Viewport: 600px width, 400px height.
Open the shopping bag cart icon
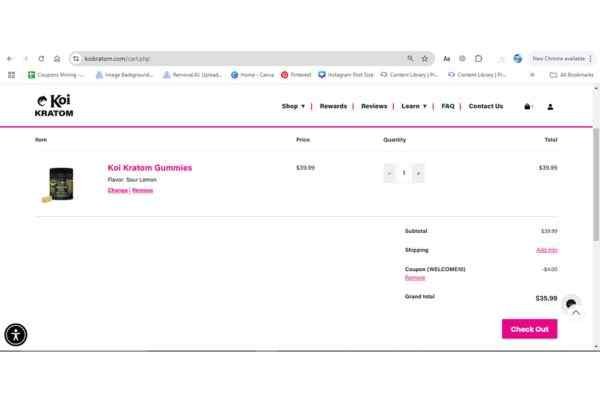[x=527, y=106]
